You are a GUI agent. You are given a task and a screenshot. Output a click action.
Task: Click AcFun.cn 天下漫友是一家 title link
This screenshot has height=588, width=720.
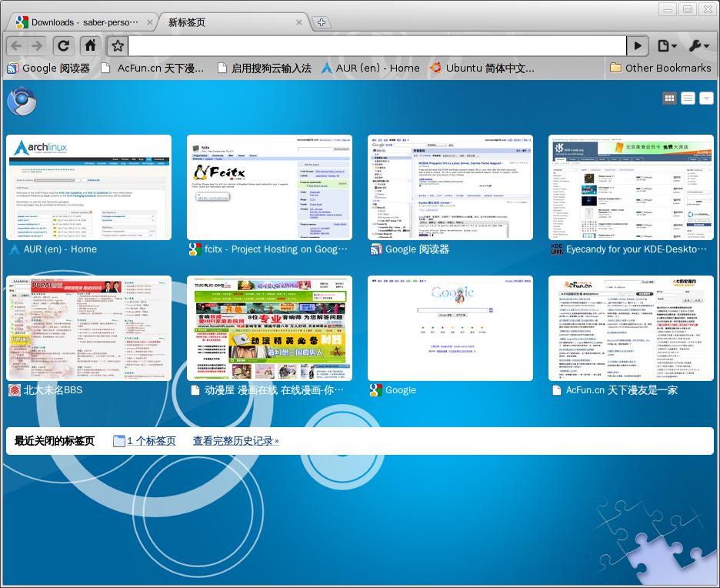point(622,390)
